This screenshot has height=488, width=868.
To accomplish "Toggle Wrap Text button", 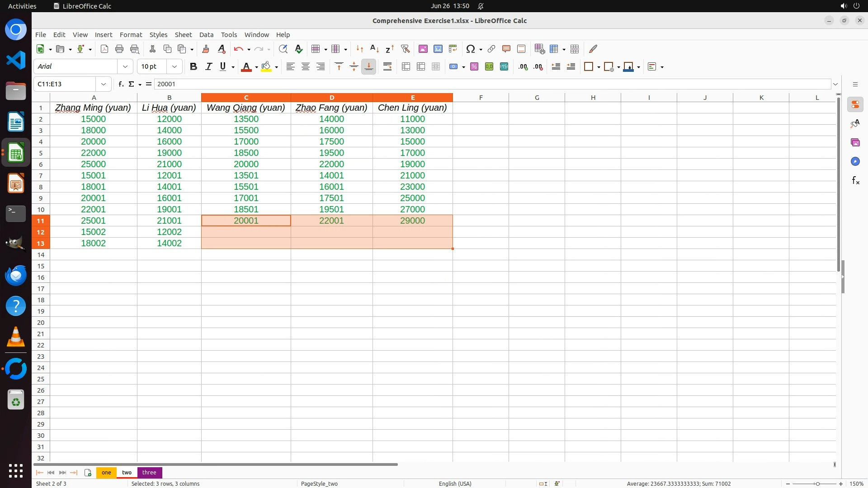I will coord(387,66).
